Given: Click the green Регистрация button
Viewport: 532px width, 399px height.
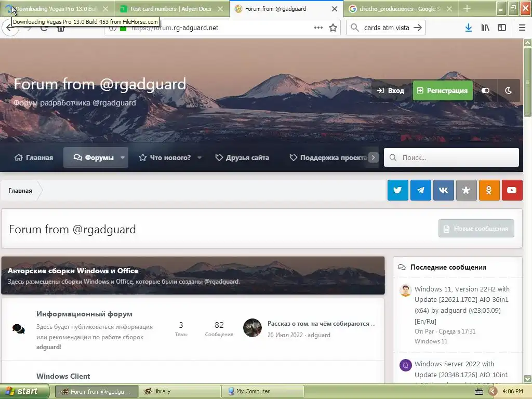Looking at the screenshot, I should [x=443, y=90].
